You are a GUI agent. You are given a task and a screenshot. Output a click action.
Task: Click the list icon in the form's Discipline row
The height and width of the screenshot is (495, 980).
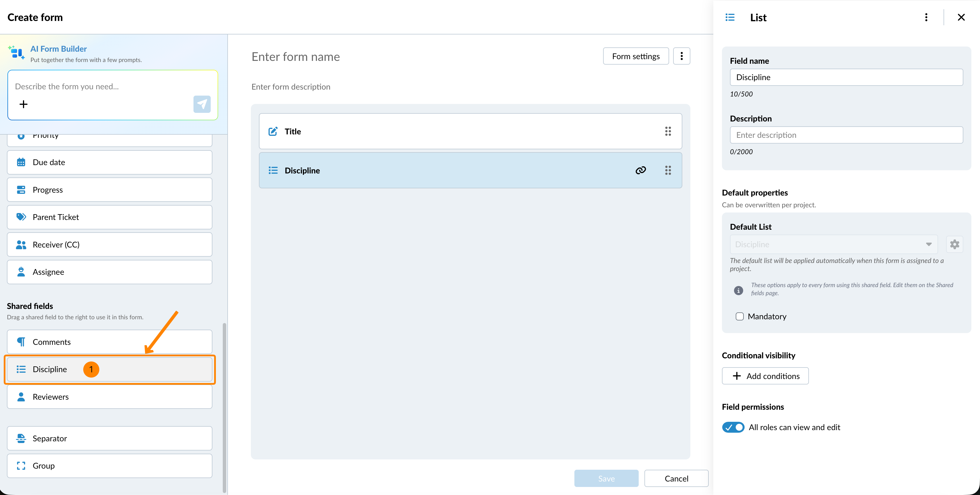pos(273,171)
